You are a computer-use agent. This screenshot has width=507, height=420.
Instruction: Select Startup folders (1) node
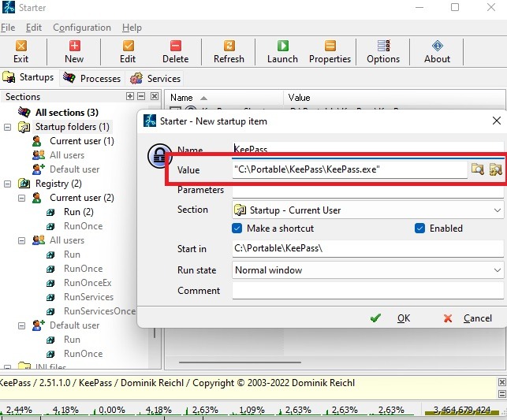click(x=73, y=127)
